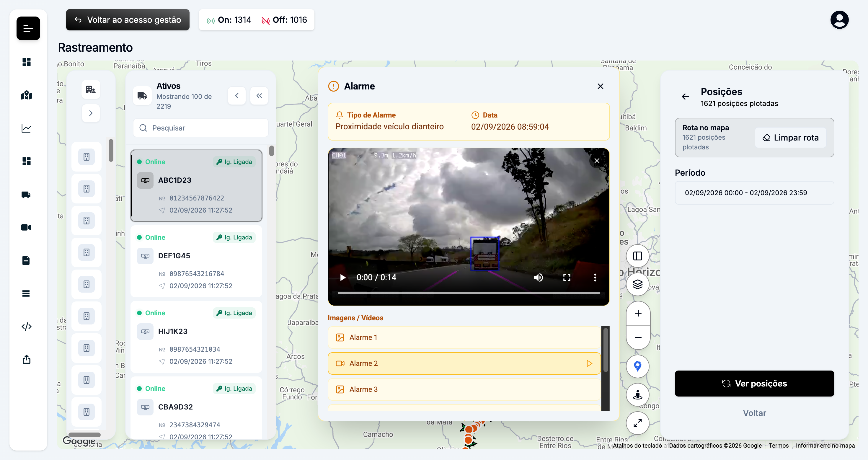Zoom out on the map
The width and height of the screenshot is (868, 460).
[x=638, y=337]
